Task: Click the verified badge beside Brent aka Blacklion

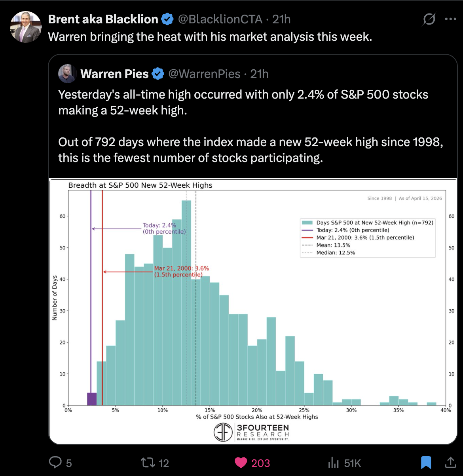Action: [167, 19]
